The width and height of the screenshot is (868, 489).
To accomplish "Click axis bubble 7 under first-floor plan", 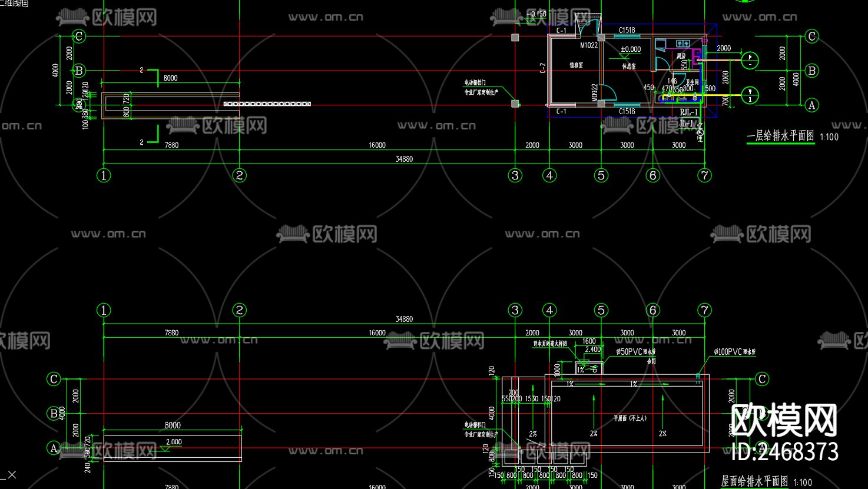I will pyautogui.click(x=705, y=175).
